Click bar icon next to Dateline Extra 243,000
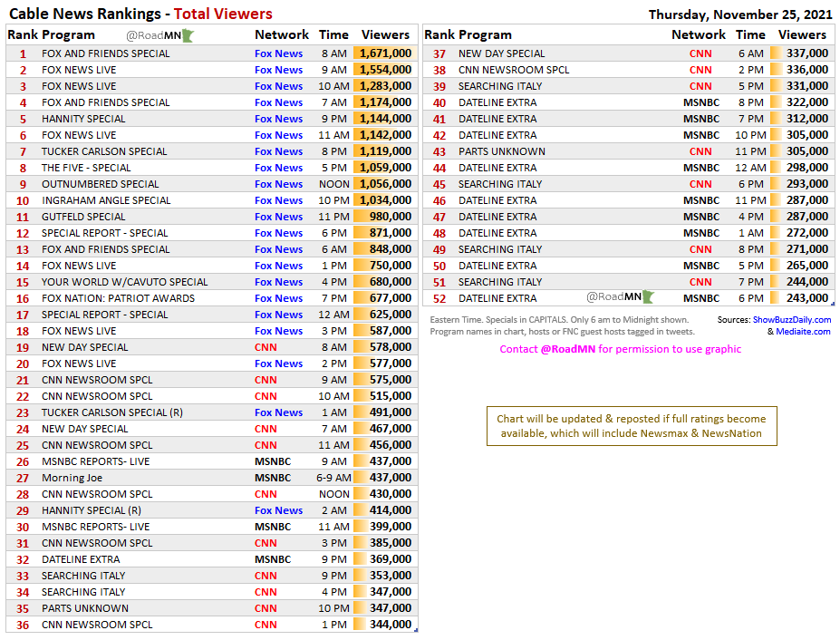Image resolution: width=840 pixels, height=640 pixels. pos(775,298)
